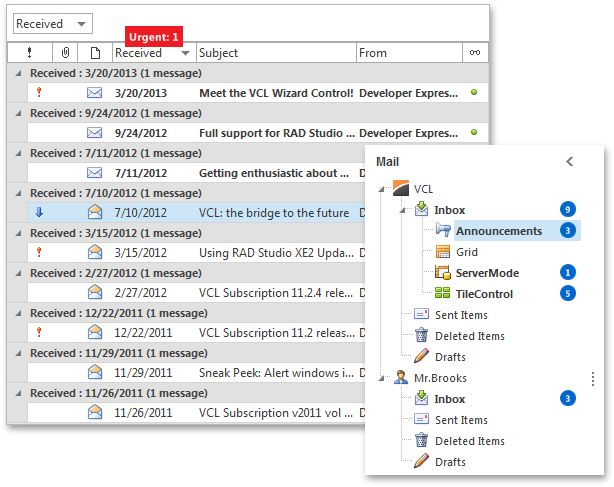Viewport: 614px width, 487px height.
Task: Click opened envelope icon of 11/26/2011 message
Action: point(95,411)
